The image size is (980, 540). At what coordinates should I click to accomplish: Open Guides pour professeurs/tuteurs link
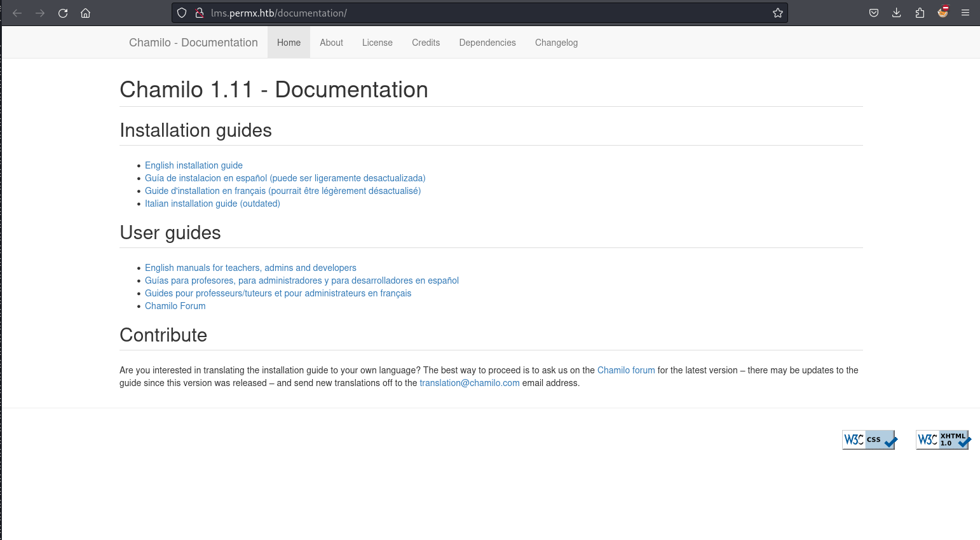pos(278,293)
